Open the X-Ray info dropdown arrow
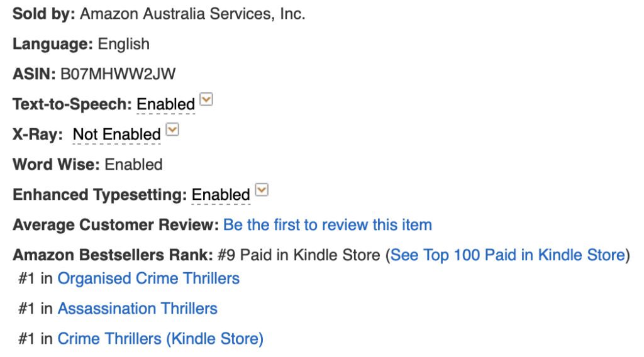Viewport: 644px width, 357px height. pyautogui.click(x=172, y=130)
